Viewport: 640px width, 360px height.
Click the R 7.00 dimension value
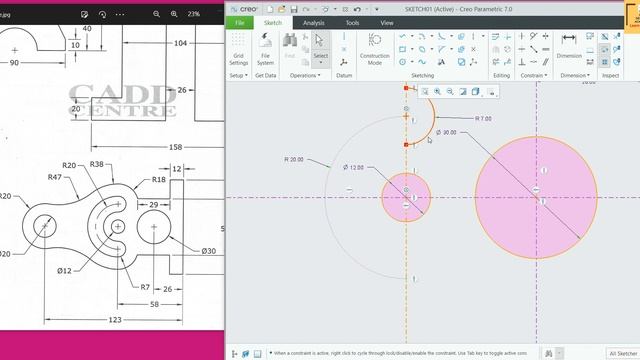(x=483, y=118)
